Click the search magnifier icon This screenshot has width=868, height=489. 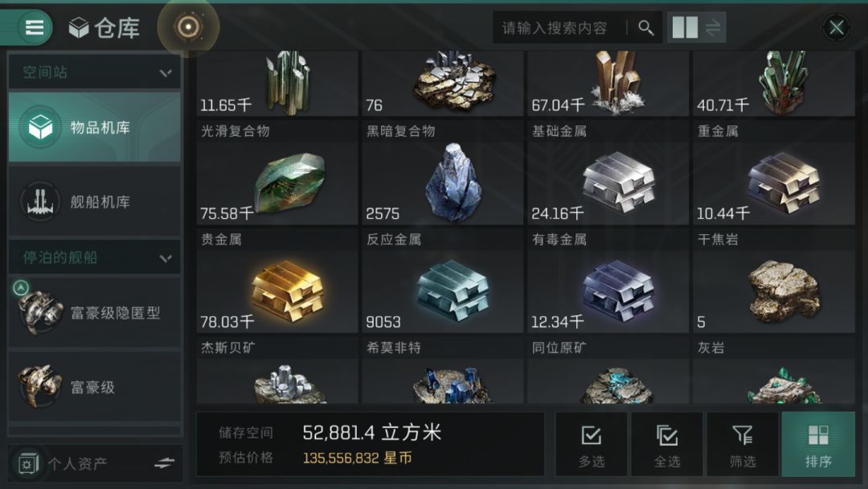tap(645, 27)
